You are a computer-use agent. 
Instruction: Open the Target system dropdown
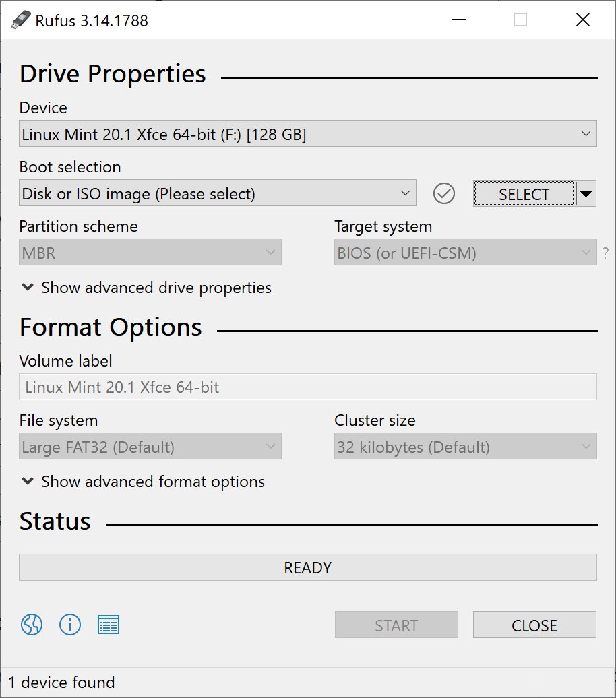point(465,253)
